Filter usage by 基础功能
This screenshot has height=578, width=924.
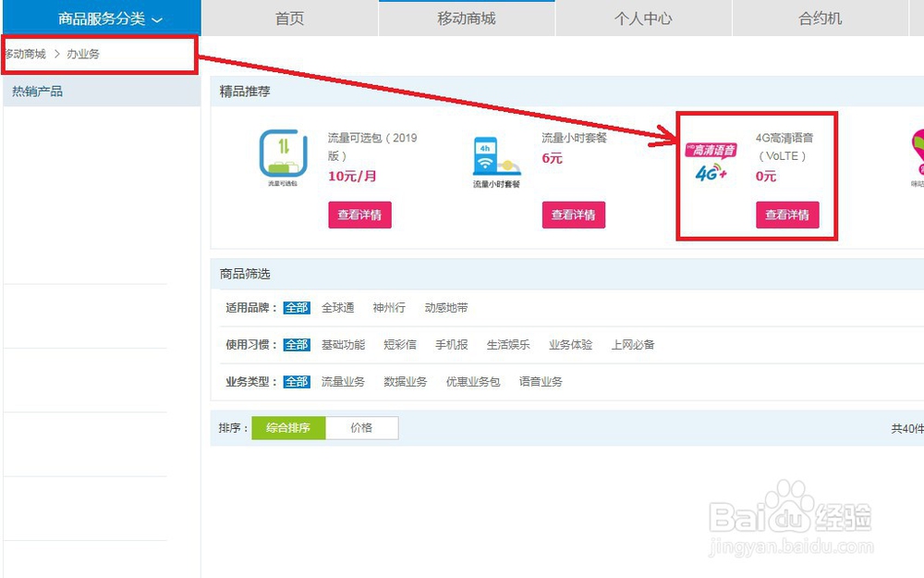343,345
